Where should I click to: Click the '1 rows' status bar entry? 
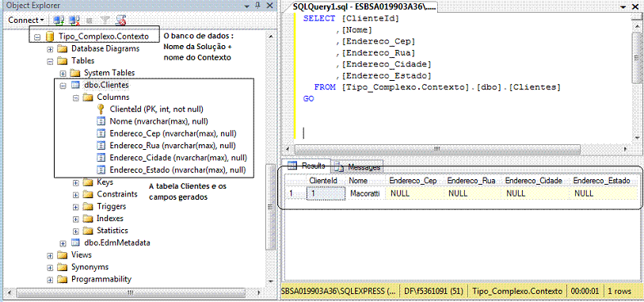619,292
